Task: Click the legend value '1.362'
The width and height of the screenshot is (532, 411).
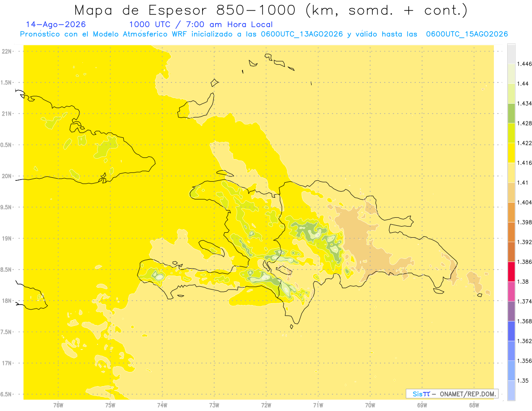Action: (x=524, y=341)
